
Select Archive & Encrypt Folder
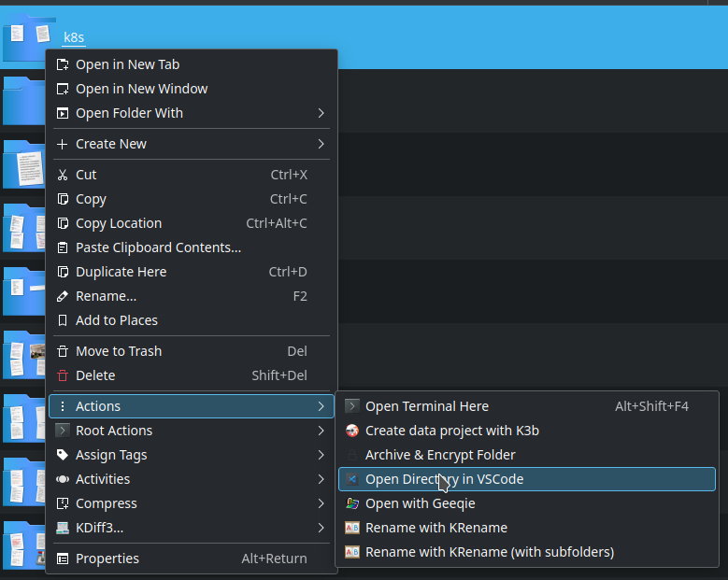[x=440, y=455]
